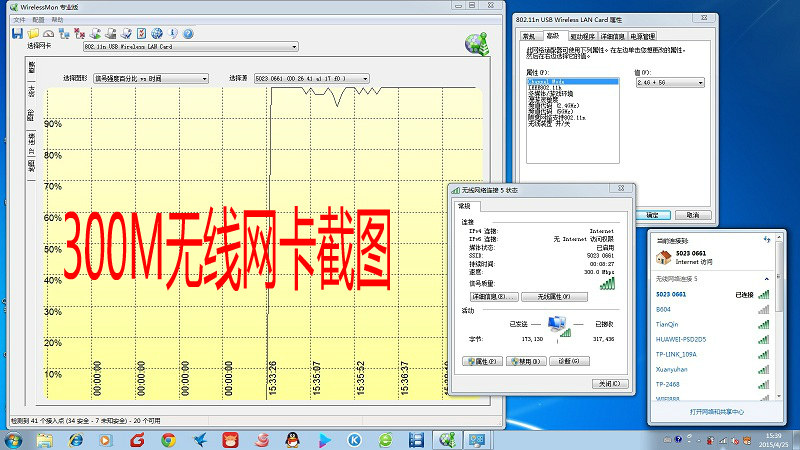Screen dimensions: 800x450
Task: Click the 禁用(D) button in status dialog
Action: pyautogui.click(x=526, y=361)
